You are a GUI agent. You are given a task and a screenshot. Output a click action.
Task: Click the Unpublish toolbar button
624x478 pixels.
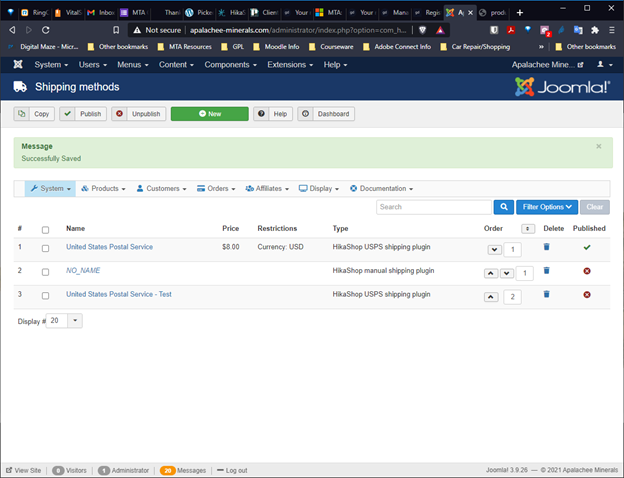pyautogui.click(x=138, y=114)
